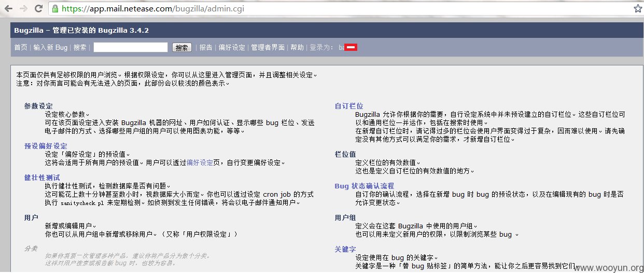
Task: Click the '执行健壮性测试' description line
Action: [108, 186]
